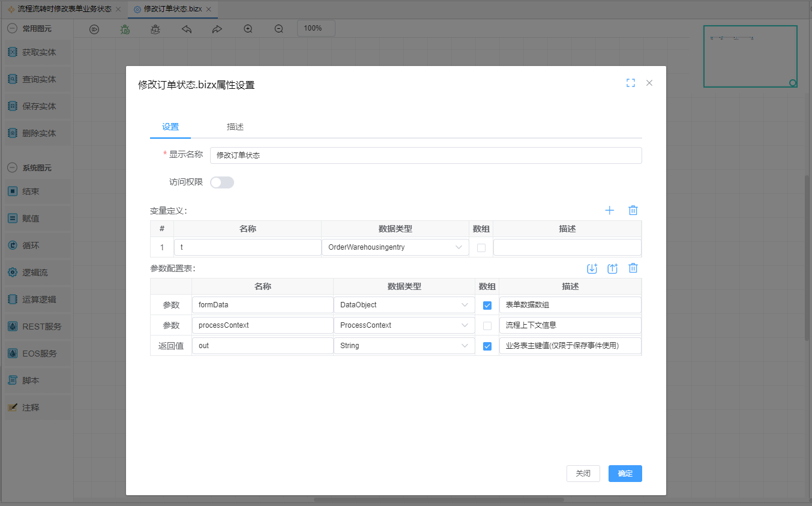The width and height of the screenshot is (812, 506).
Task: Open the String data type dropdown for out
Action: [x=403, y=346]
